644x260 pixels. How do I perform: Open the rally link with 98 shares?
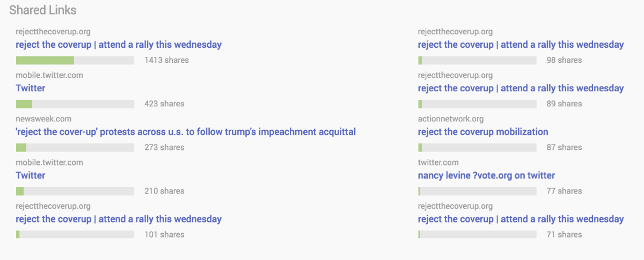coord(521,45)
